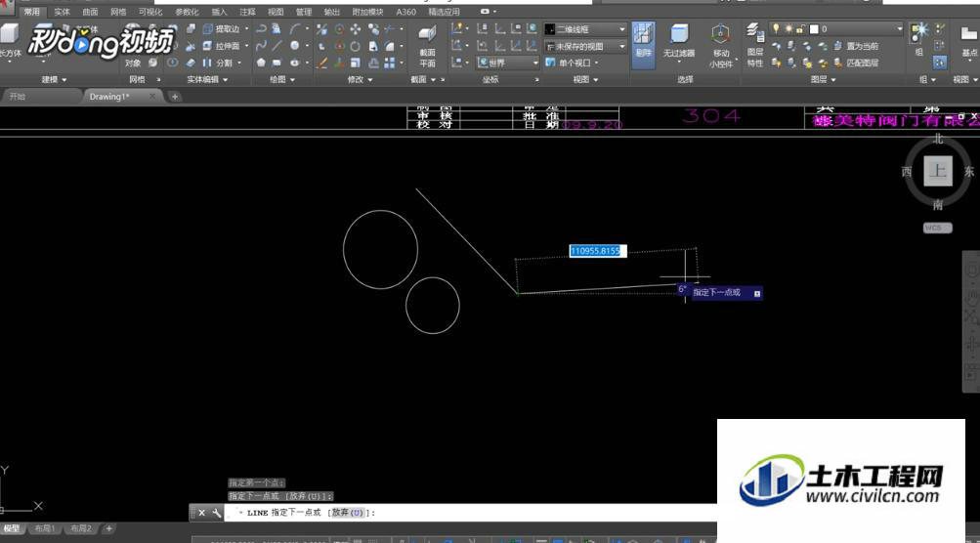Select the Ellipse draw tool
Screen dimensions: 980x543
294,63
